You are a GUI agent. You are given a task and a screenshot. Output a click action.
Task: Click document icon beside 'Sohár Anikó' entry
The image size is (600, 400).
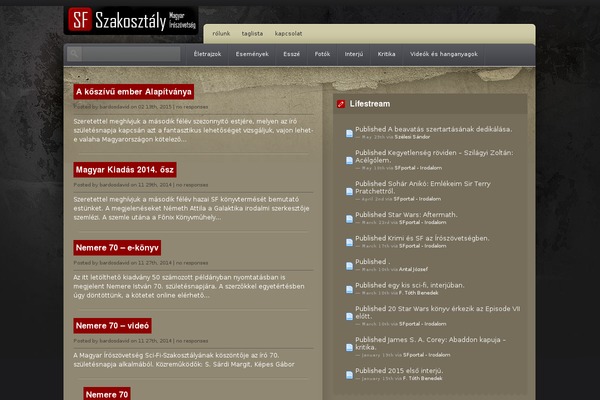click(349, 191)
